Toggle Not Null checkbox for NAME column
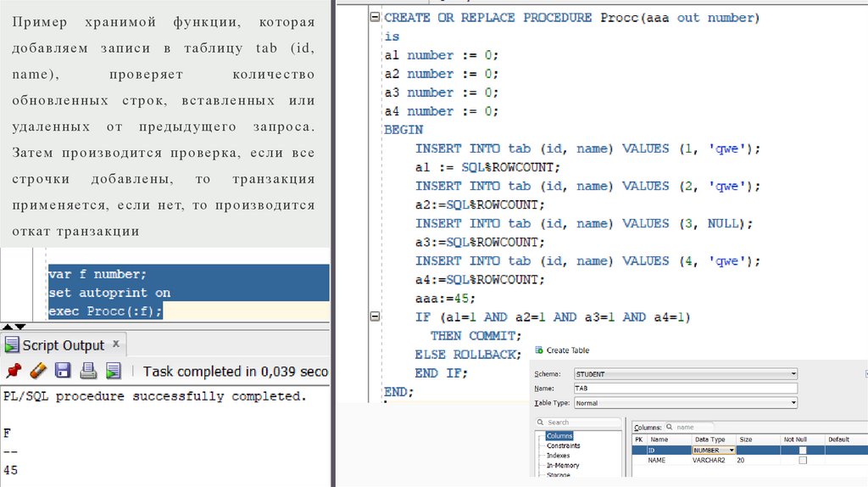Image resolution: width=868 pixels, height=487 pixels. 803,460
